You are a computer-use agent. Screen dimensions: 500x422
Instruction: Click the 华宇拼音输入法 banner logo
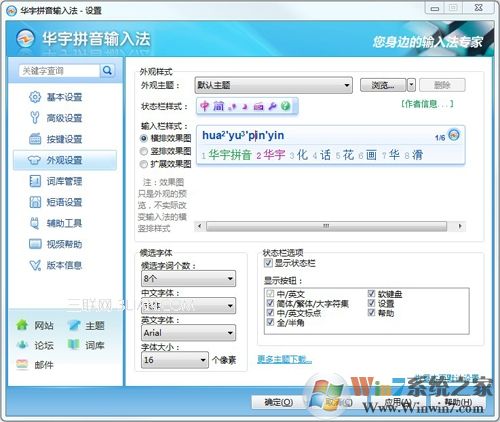pyautogui.click(x=25, y=39)
